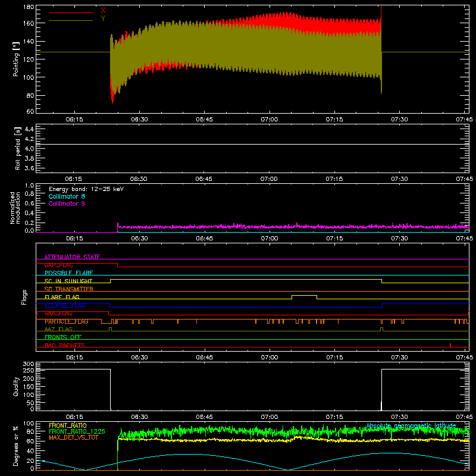Select the BAD_PACKETS flag label

click(65, 345)
